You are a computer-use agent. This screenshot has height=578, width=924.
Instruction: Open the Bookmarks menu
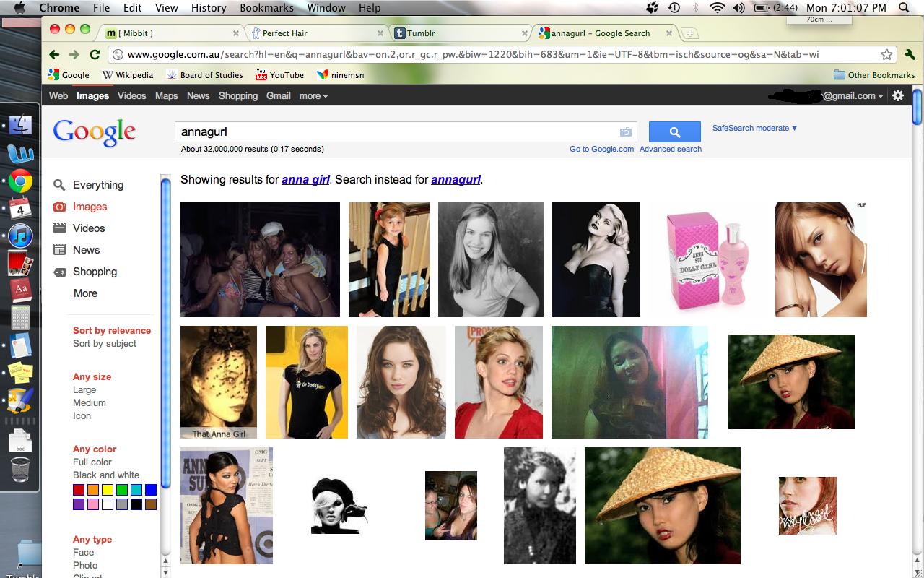point(266,8)
